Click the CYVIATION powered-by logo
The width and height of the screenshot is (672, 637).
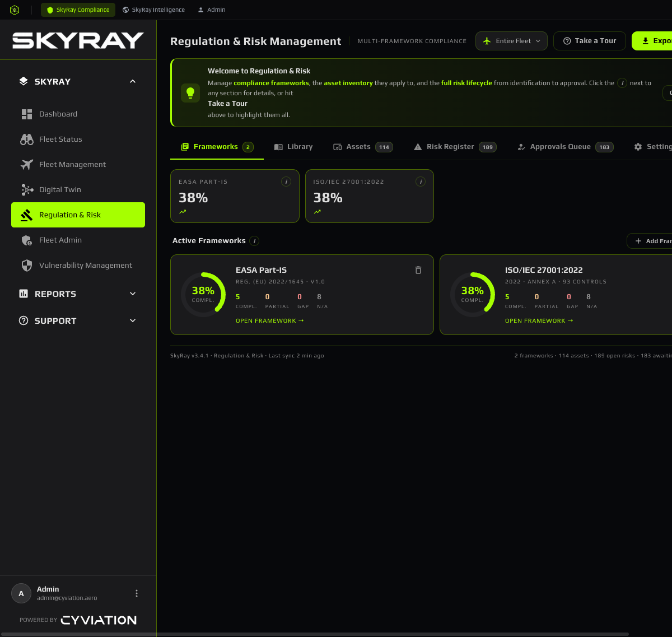click(x=99, y=620)
